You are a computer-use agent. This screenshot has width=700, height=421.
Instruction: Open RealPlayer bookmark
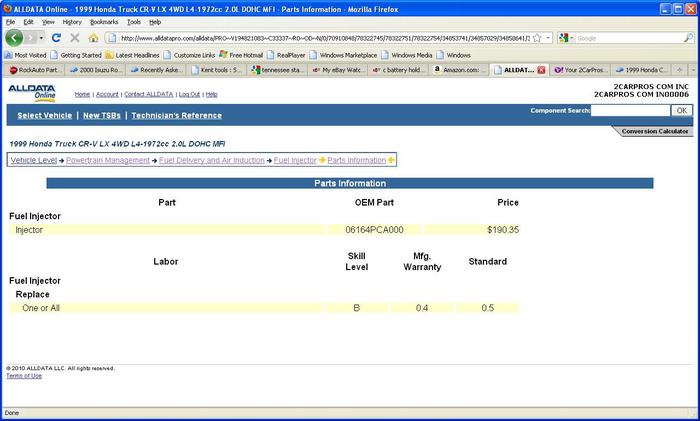(286, 55)
